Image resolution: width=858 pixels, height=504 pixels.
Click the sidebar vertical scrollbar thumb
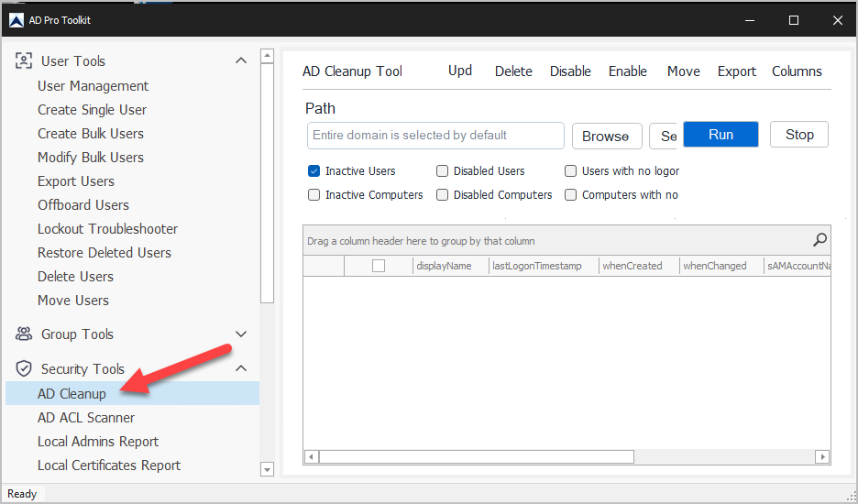tap(267, 183)
